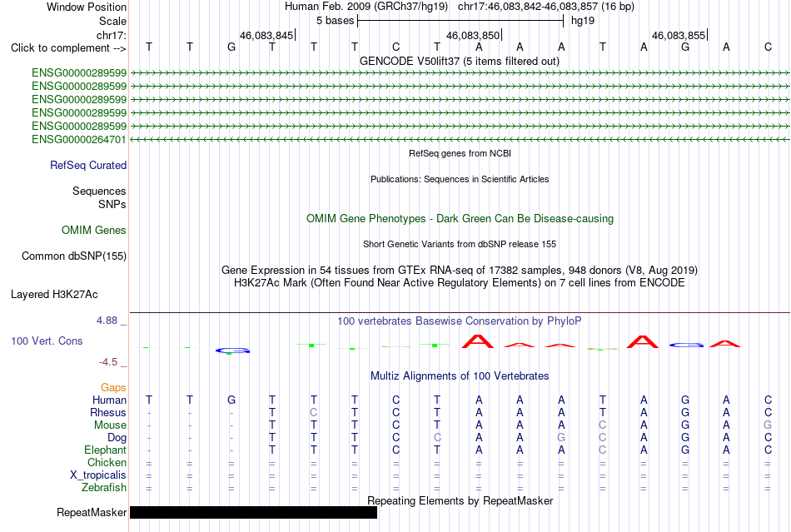Click the 100 vertebrates Basewise Conservation by PhyloP title

460,321
